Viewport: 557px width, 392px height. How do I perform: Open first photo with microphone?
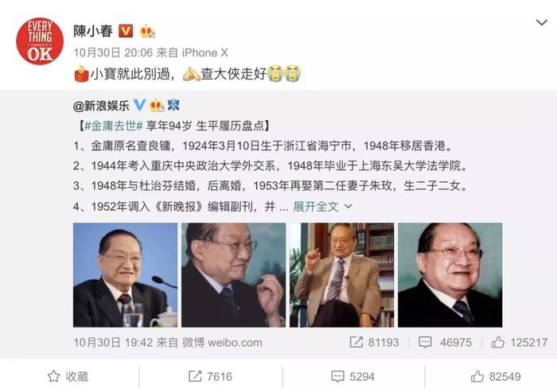click(125, 275)
